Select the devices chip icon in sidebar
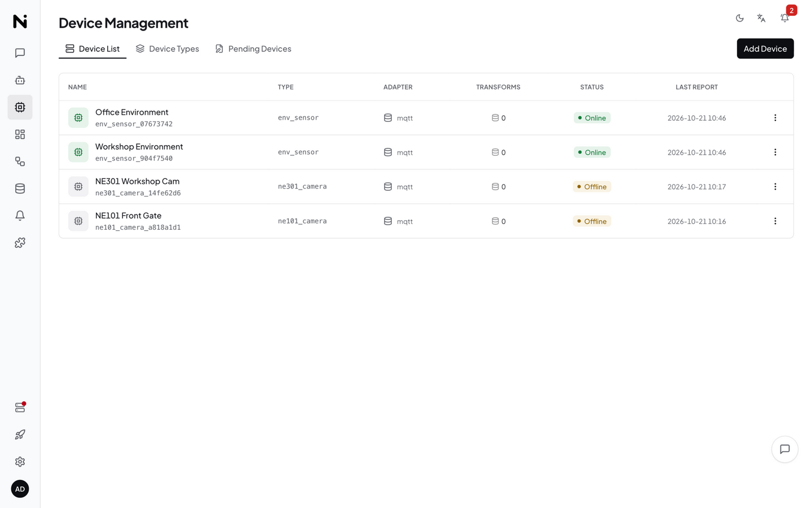Viewport: 812px width, 508px height. (x=20, y=107)
